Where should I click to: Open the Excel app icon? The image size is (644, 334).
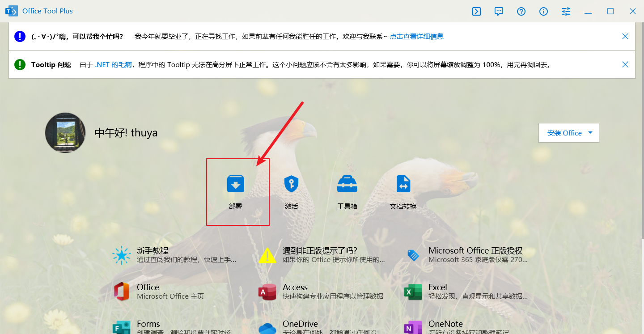pyautogui.click(x=413, y=292)
